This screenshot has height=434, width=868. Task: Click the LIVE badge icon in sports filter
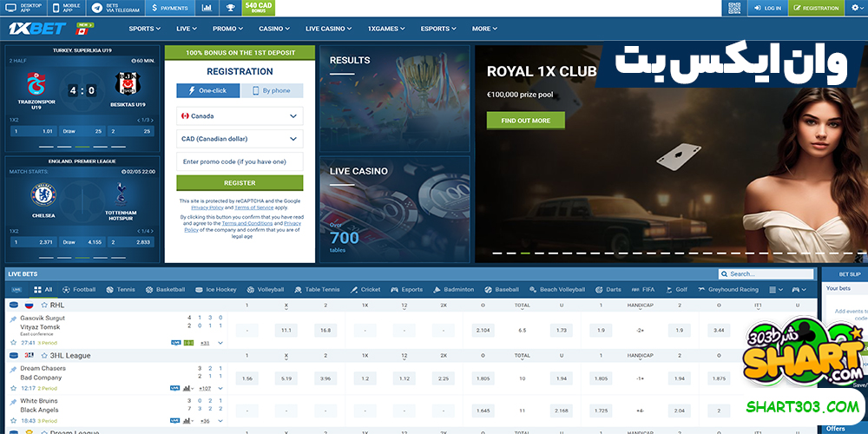click(x=16, y=290)
